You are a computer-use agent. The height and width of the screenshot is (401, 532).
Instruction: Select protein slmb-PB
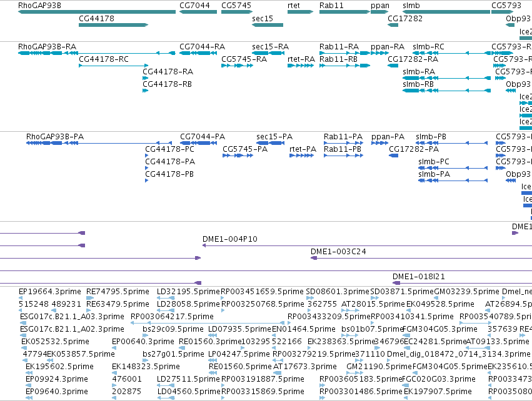451,143
